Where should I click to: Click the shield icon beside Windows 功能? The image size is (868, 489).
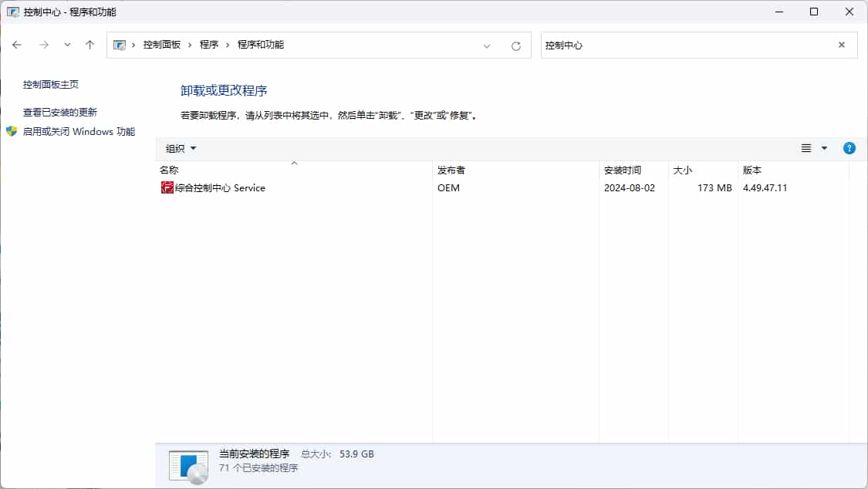tap(12, 132)
